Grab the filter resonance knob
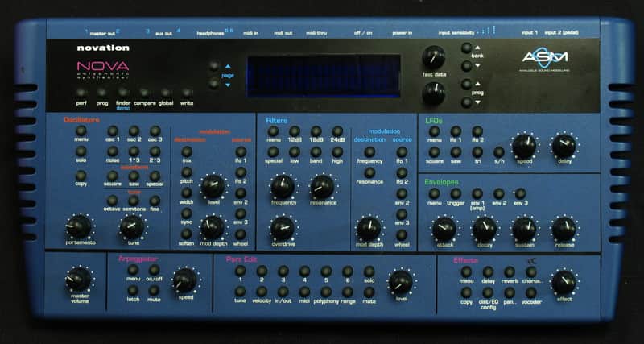This screenshot has width=644, height=344. [x=323, y=187]
